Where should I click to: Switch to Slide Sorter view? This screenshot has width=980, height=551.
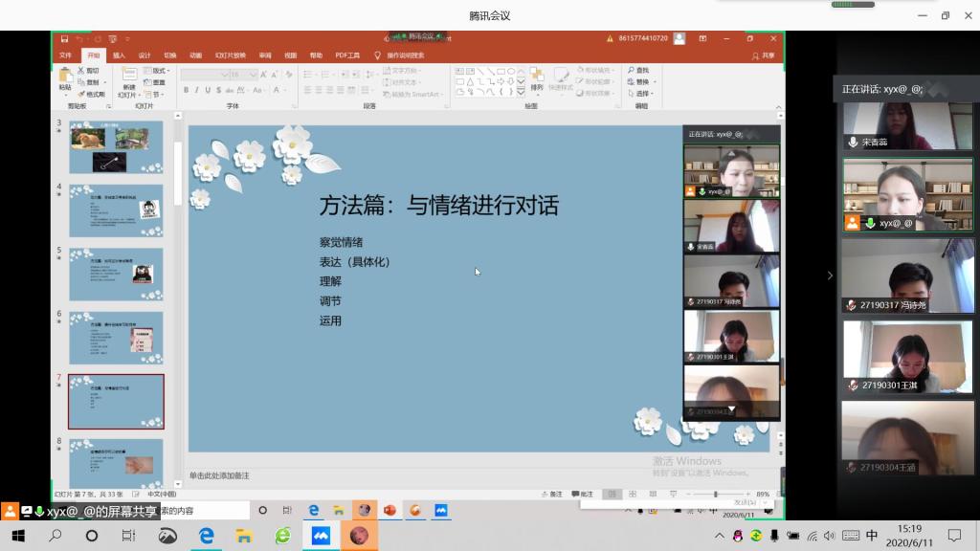point(633,495)
